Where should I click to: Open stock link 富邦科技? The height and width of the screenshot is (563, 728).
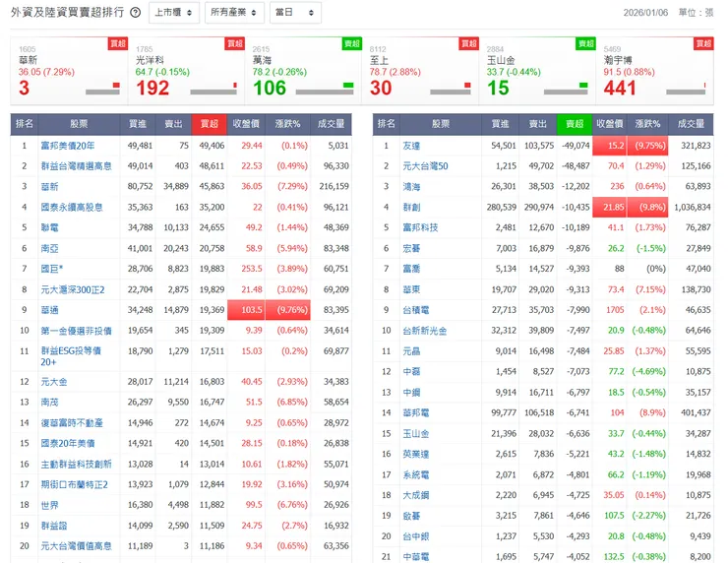(x=421, y=227)
